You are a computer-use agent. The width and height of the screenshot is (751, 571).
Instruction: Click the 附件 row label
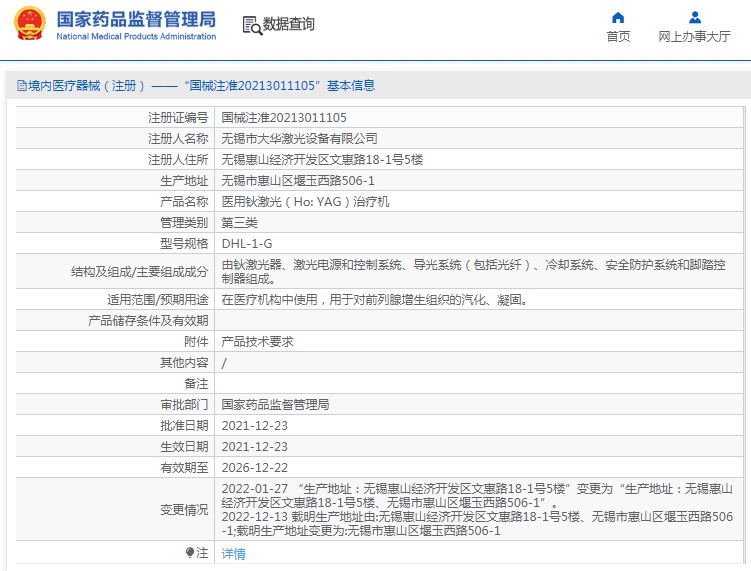point(196,342)
